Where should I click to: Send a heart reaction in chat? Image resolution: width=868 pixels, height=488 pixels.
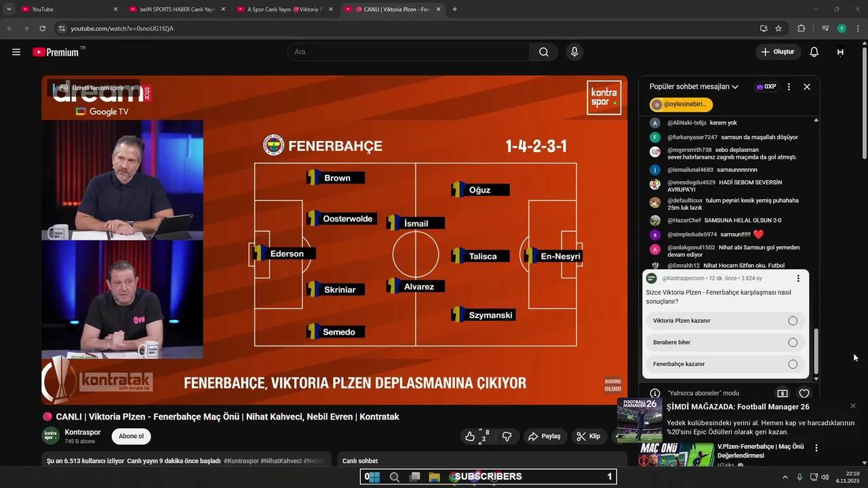[804, 393]
